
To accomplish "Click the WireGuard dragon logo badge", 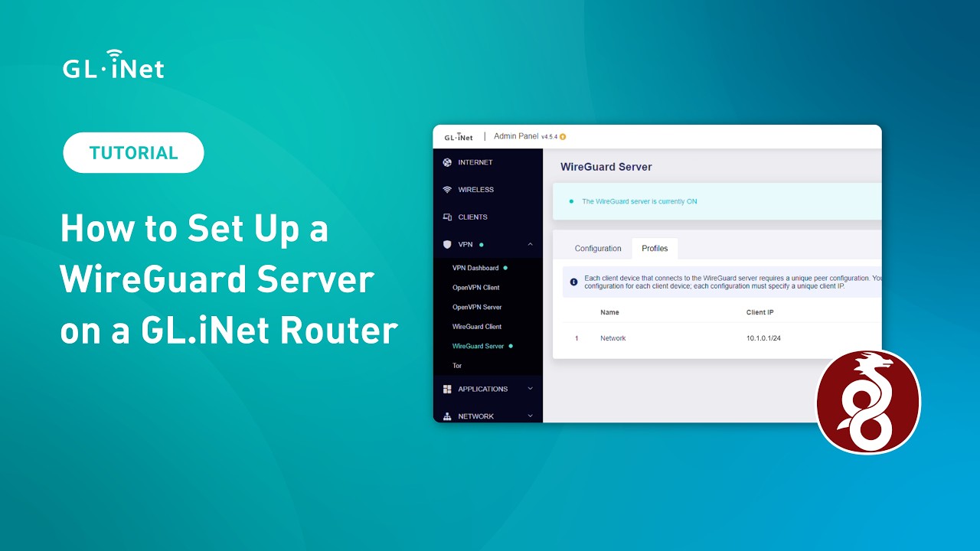I will tap(868, 401).
